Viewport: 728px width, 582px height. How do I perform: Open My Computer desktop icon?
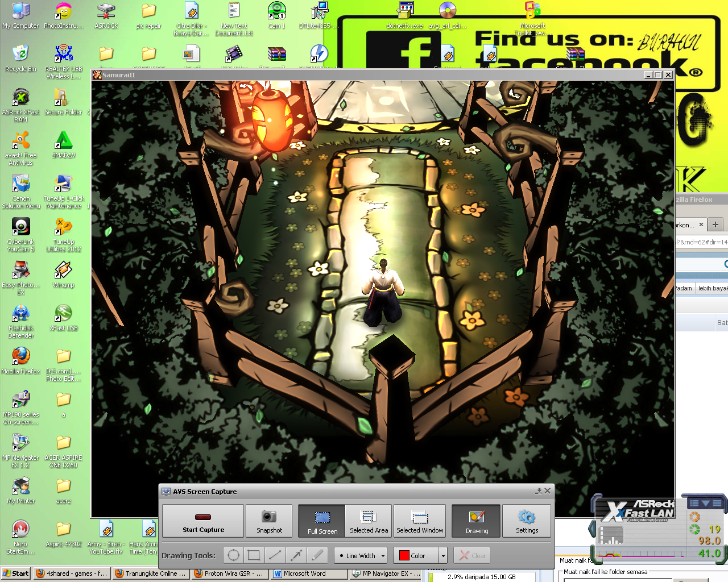pyautogui.click(x=20, y=16)
